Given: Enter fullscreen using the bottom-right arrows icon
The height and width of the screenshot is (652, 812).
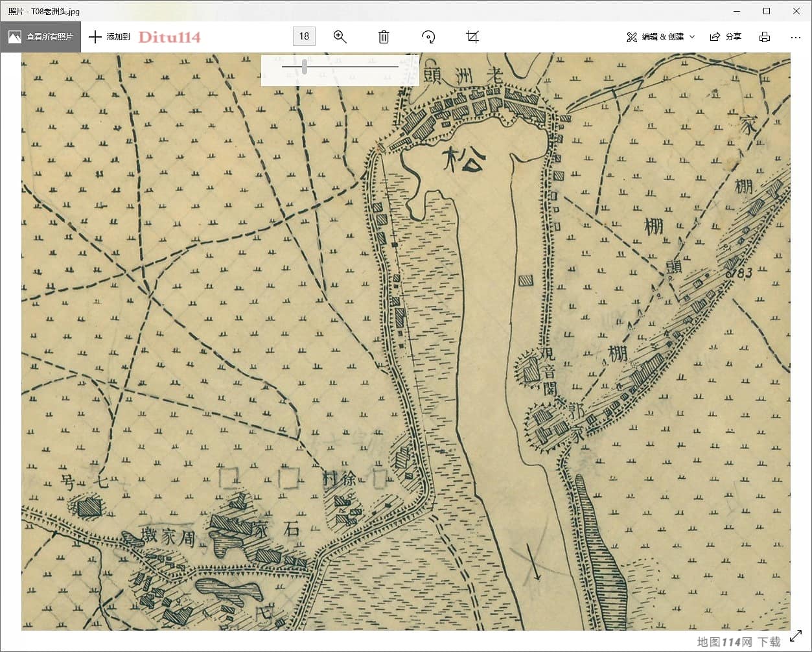Looking at the screenshot, I should point(795,637).
